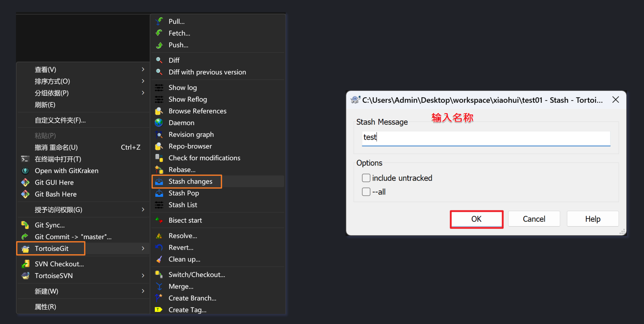The image size is (644, 324).
Task: Click the Stash Pop icon
Action: click(159, 193)
